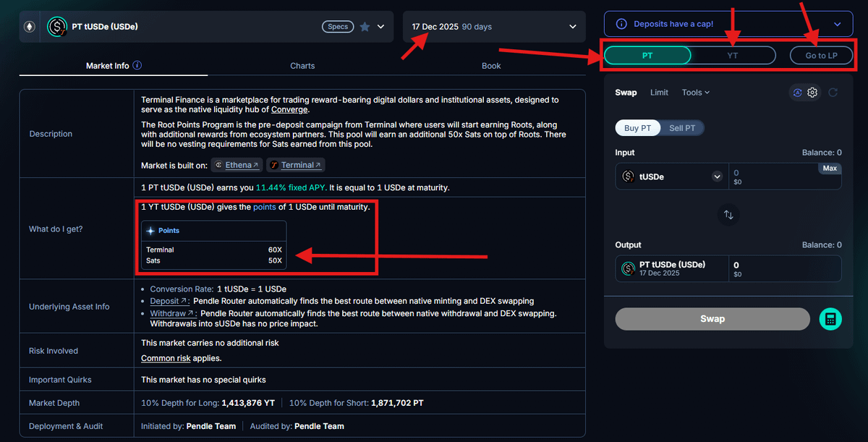Favorite this market with the star icon
Image resolution: width=868 pixels, height=442 pixels.
point(363,26)
